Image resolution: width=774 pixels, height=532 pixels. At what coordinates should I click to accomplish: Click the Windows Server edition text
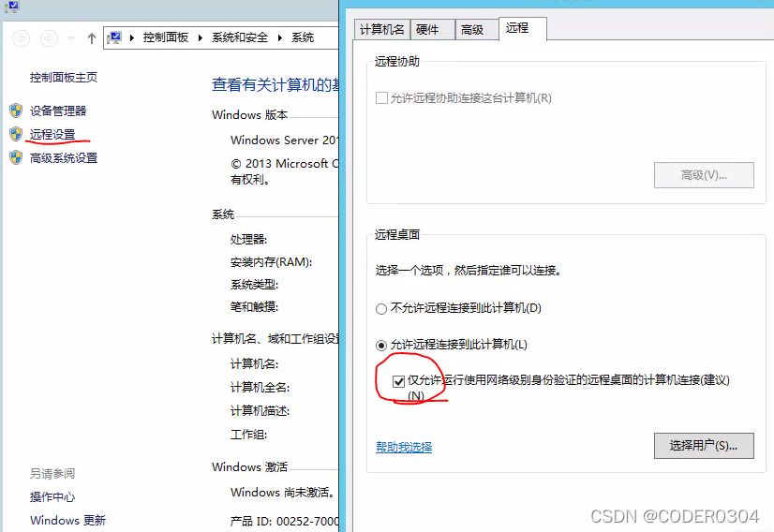click(x=284, y=140)
